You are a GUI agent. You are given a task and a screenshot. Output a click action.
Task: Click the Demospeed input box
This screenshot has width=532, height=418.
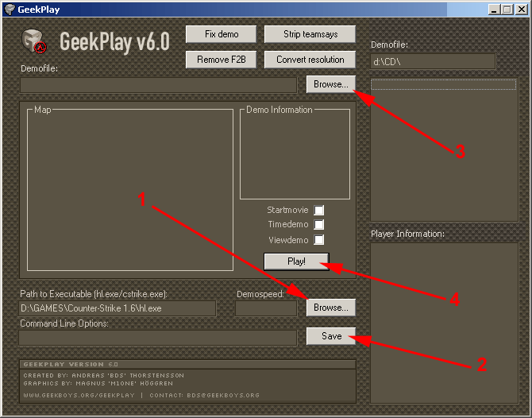(x=266, y=308)
